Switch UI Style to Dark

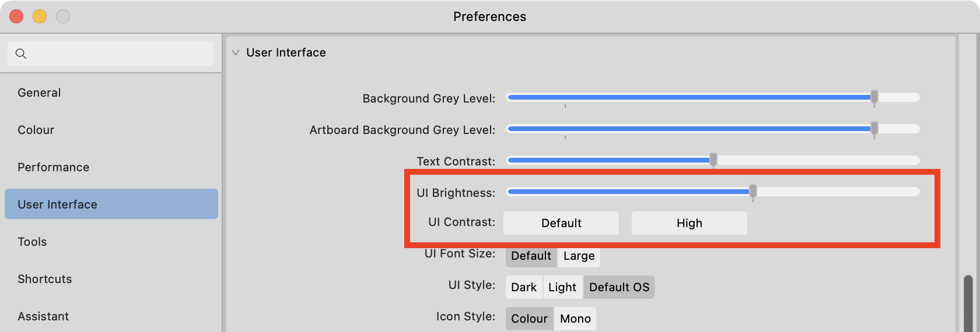tap(524, 287)
